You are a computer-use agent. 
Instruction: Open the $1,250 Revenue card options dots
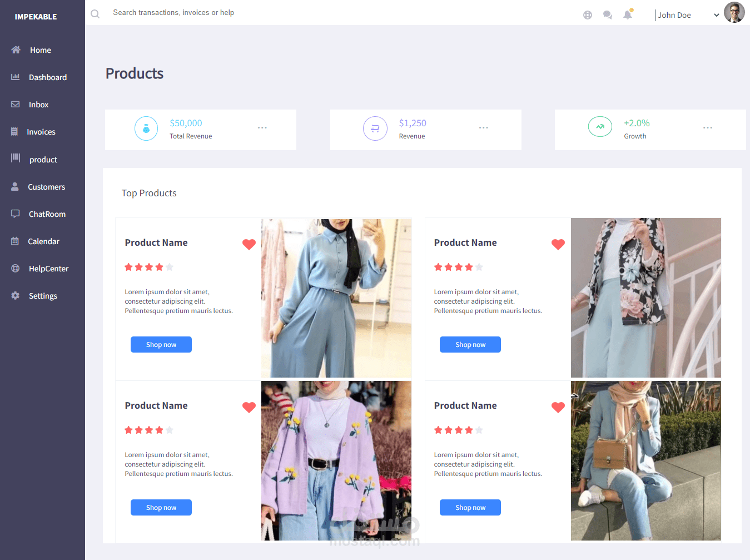tap(484, 128)
